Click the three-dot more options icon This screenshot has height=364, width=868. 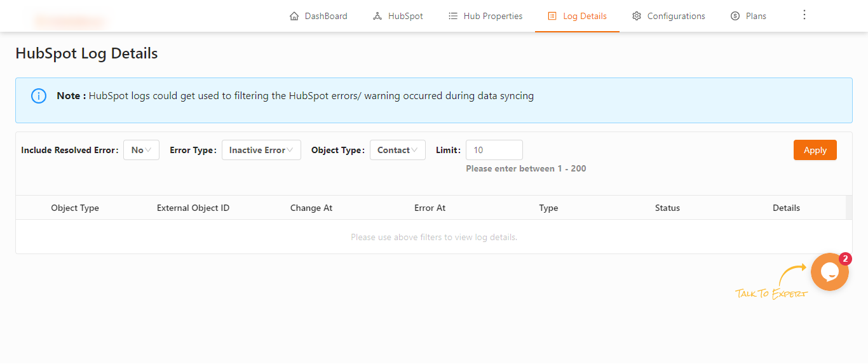point(804,15)
